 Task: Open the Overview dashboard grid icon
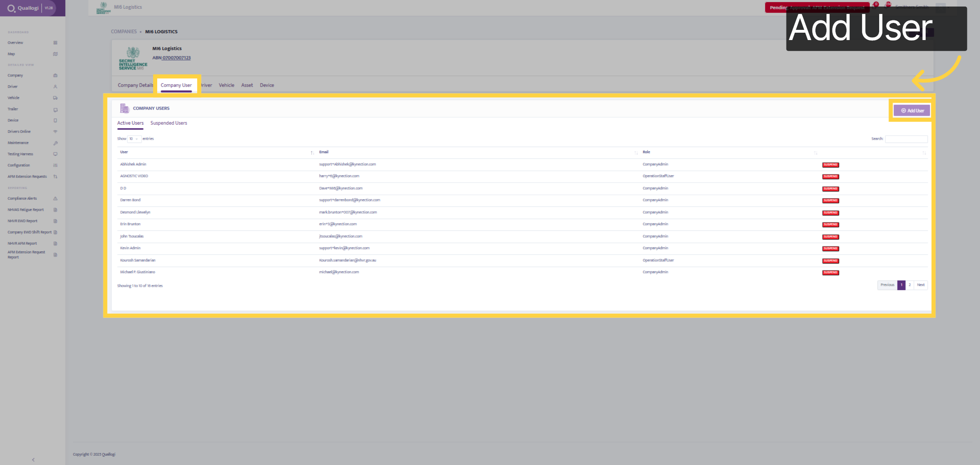55,42
